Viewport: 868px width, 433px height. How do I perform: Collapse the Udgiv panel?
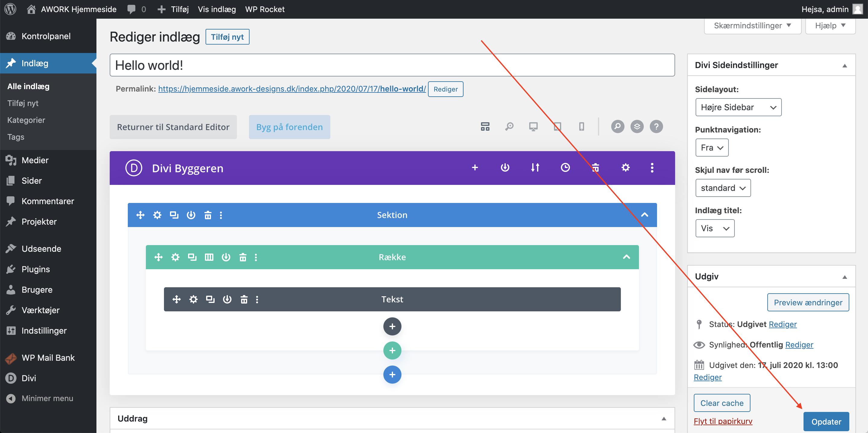844,277
